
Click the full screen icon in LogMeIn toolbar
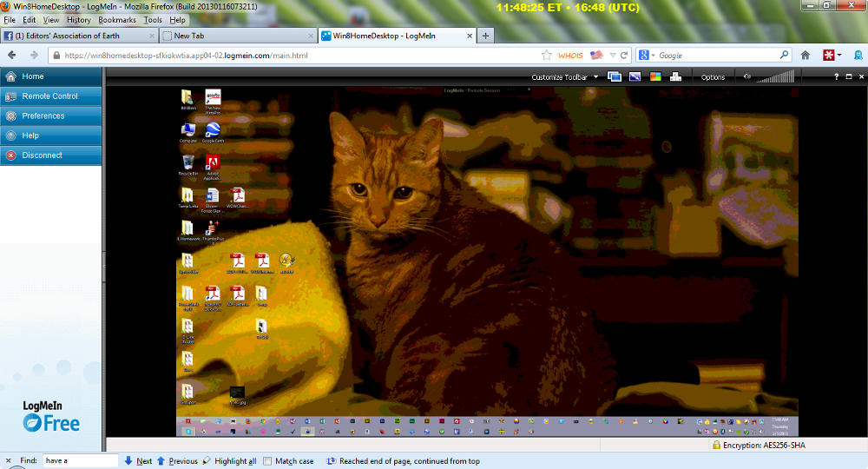(849, 77)
